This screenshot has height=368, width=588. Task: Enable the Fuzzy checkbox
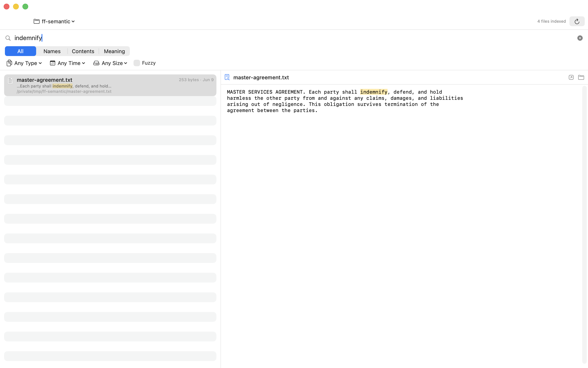pos(137,63)
